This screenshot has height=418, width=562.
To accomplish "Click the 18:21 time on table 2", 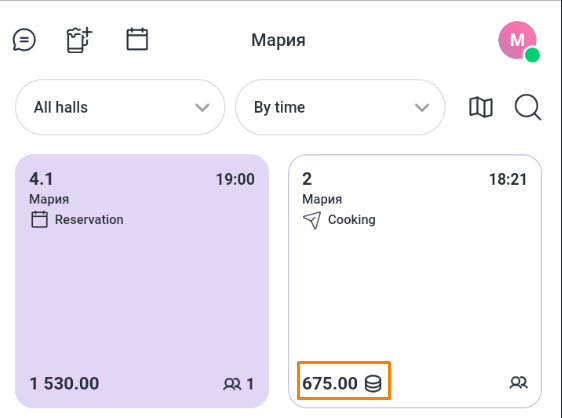I will pos(508,179).
